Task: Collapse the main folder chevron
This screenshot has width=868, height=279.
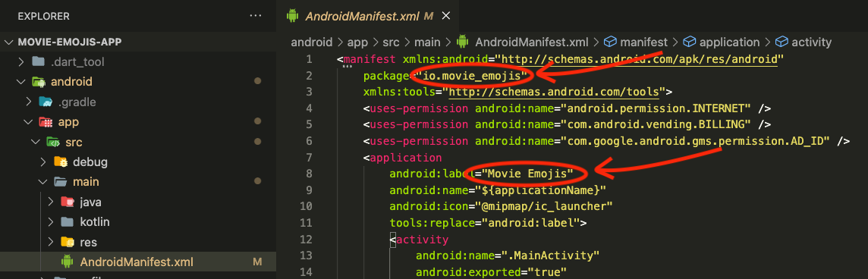Action: point(43,182)
